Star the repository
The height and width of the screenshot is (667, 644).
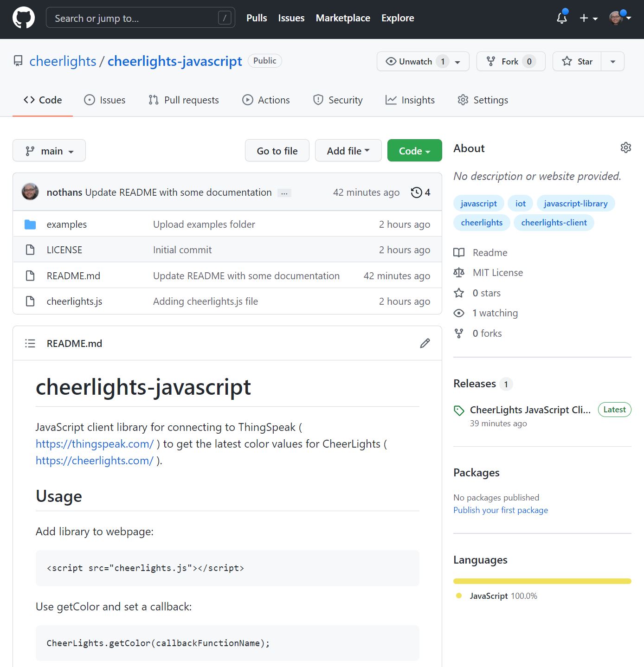coord(577,61)
